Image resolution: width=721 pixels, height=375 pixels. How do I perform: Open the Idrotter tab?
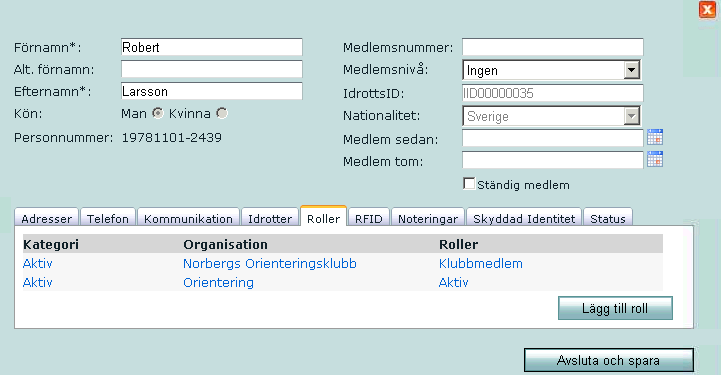270,218
